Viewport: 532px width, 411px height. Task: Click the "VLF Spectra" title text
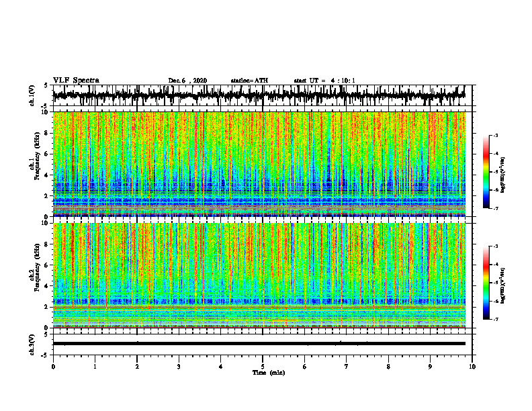tap(76, 81)
